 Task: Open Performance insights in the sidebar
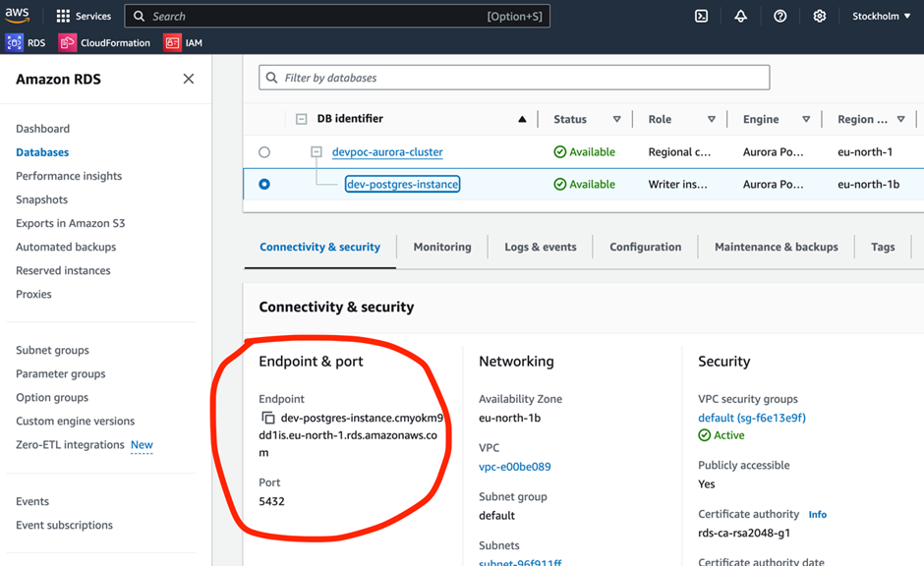69,176
